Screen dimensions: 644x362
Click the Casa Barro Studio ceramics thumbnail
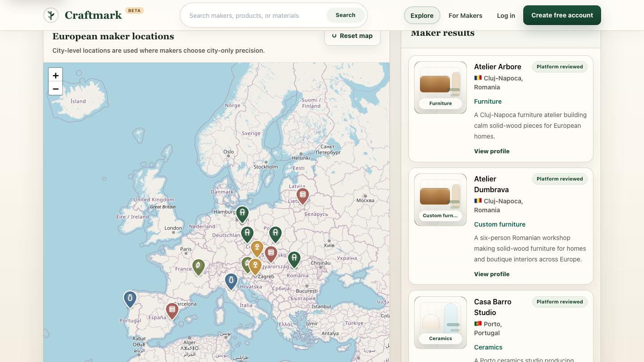pyautogui.click(x=441, y=323)
